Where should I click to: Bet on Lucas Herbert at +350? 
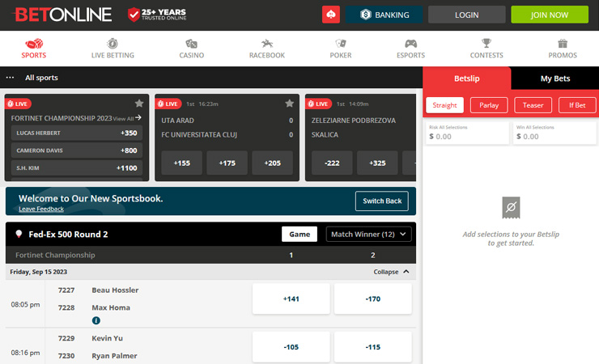77,133
